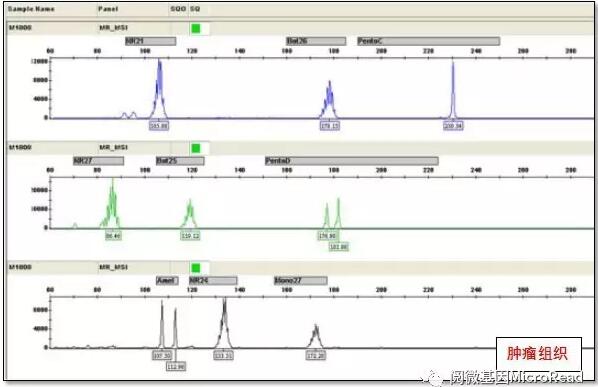The height and width of the screenshot is (387, 598).
Task: Select the Mono27 marker label bar
Action: coord(301,281)
